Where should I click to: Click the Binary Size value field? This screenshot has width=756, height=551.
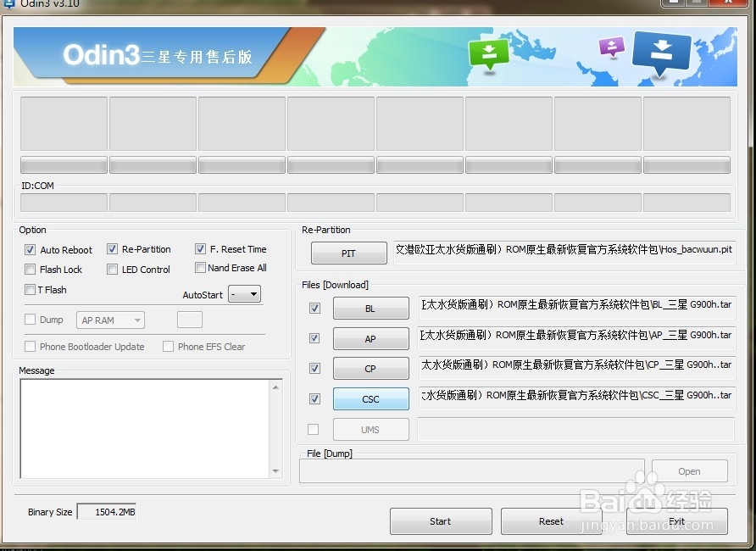(107, 511)
